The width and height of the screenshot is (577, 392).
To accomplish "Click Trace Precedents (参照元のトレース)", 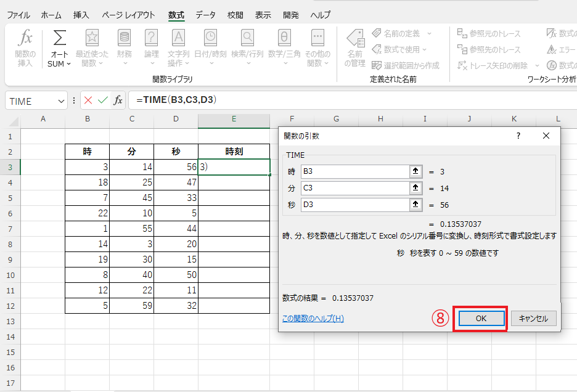I will pyautogui.click(x=489, y=33).
